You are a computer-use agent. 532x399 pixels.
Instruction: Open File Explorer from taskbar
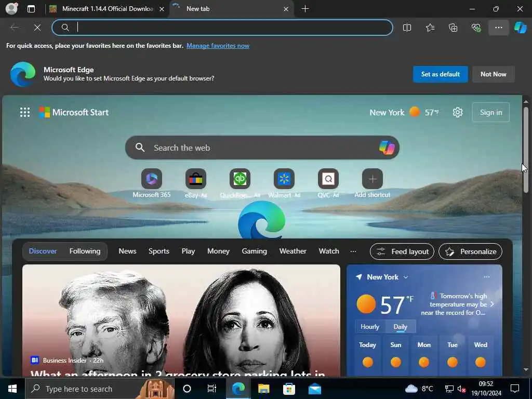[x=263, y=389]
